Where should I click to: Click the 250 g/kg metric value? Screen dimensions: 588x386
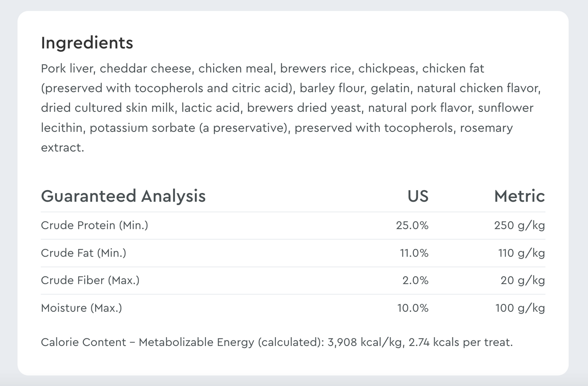coord(519,226)
